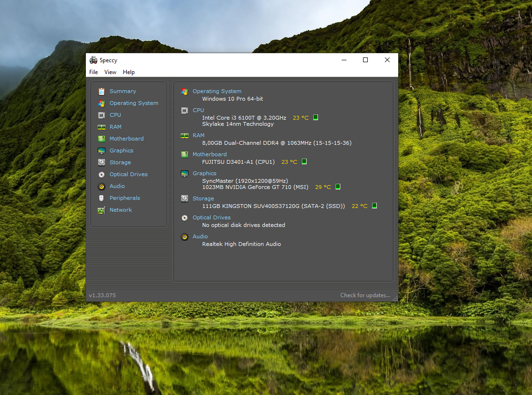Click the Windows flag icon in summary panel
Image resolution: width=532 pixels, height=395 pixels.
point(185,91)
